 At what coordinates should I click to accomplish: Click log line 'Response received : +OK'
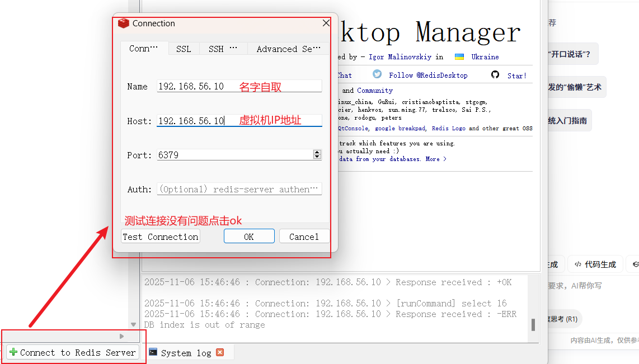pos(328,282)
